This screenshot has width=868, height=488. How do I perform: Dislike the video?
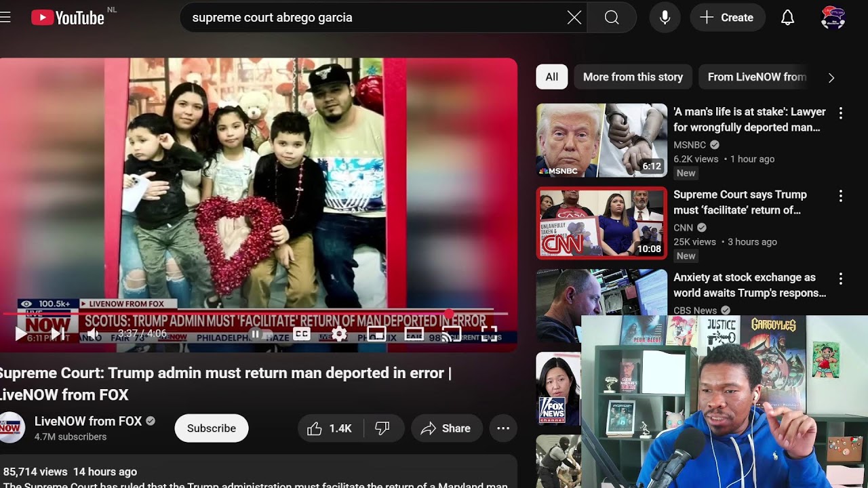(x=383, y=428)
